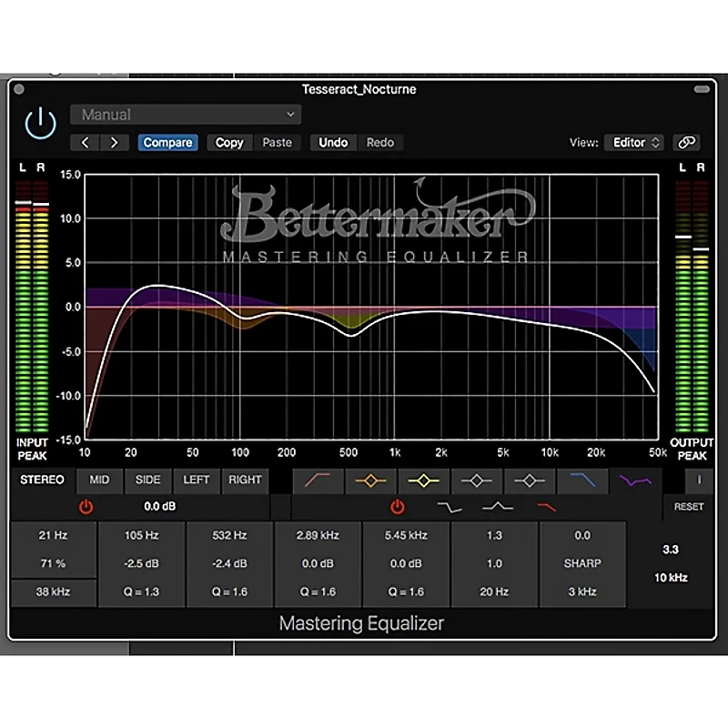Select the RIGHT channel tab

point(245,480)
